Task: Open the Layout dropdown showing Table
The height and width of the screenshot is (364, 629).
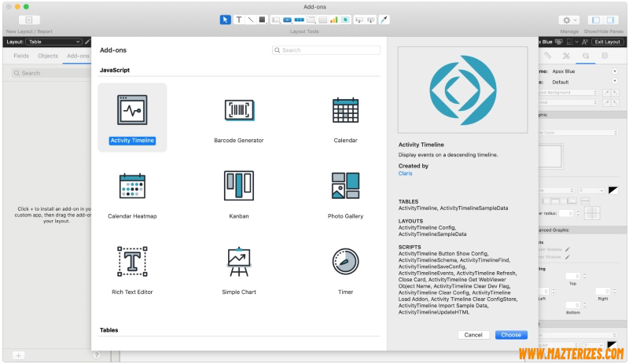Action: 53,42
